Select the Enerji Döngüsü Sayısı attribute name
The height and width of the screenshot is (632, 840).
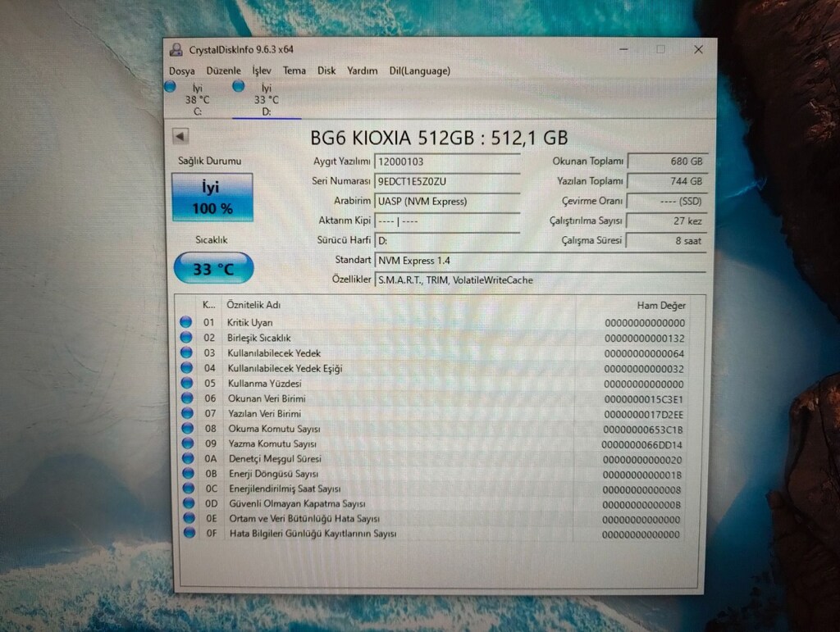click(273, 474)
